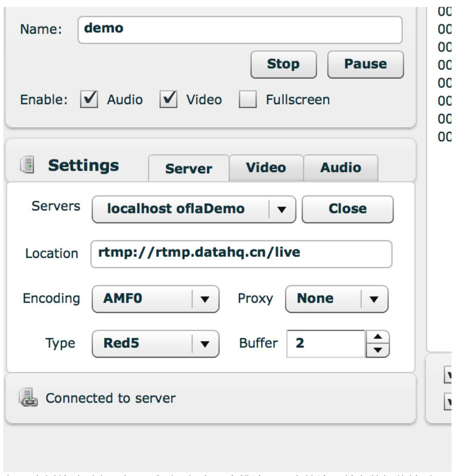
Task: Open the Red5 Type dropdown
Action: pos(156,344)
